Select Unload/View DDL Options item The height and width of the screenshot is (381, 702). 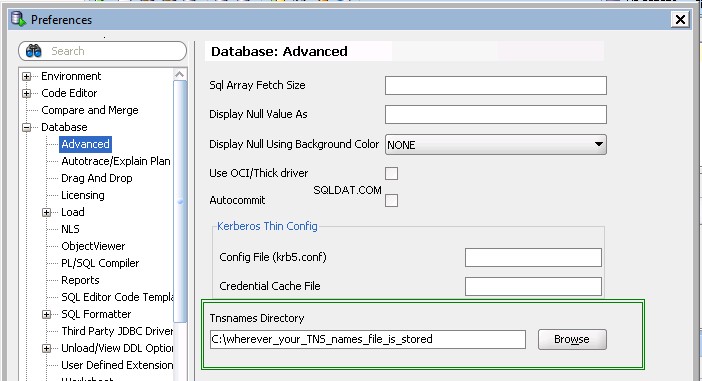tap(117, 348)
